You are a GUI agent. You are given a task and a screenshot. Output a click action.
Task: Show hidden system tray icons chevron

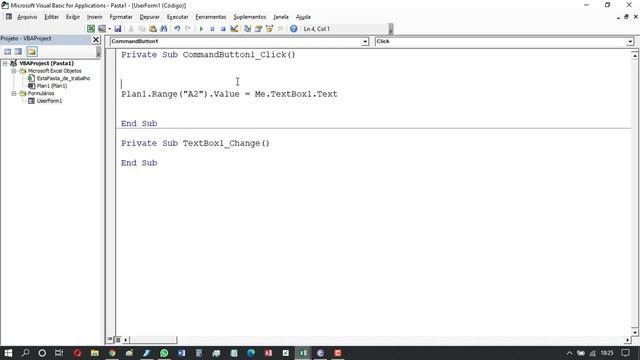pyautogui.click(x=569, y=353)
